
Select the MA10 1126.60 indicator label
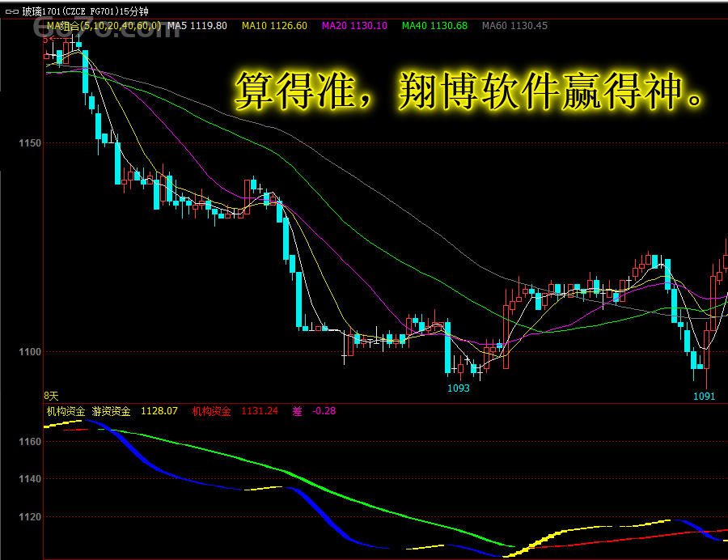[x=274, y=26]
